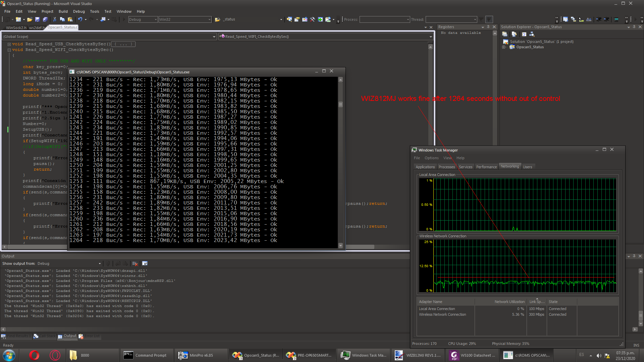
Task: Pin the Solution Explorer panel
Action: click(x=634, y=27)
